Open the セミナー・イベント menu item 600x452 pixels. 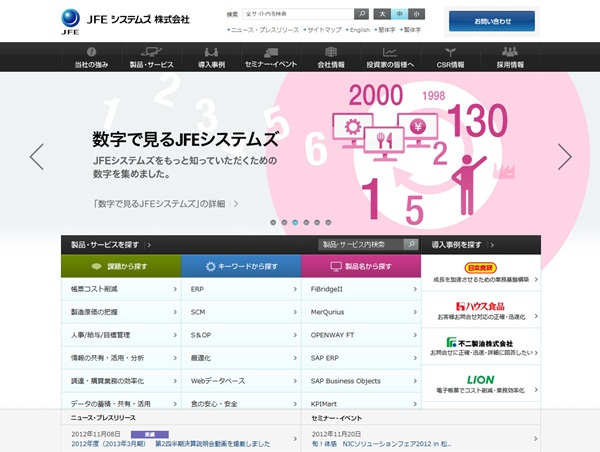271,57
